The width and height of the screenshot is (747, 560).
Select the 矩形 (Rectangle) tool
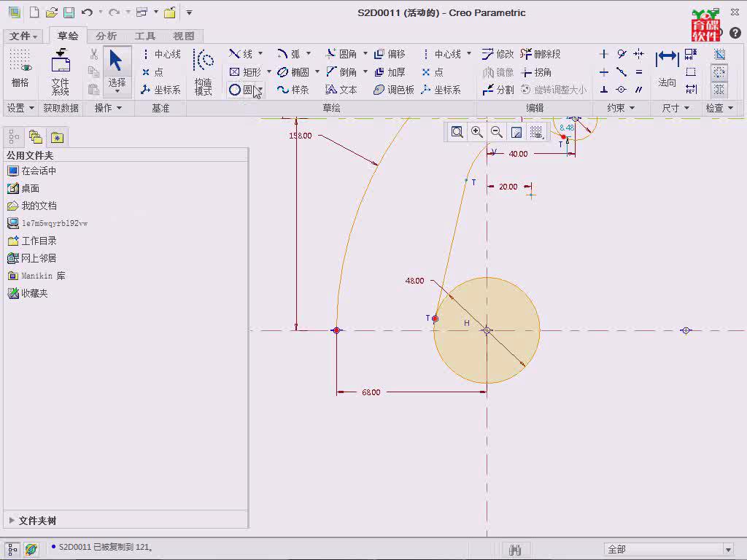[245, 72]
